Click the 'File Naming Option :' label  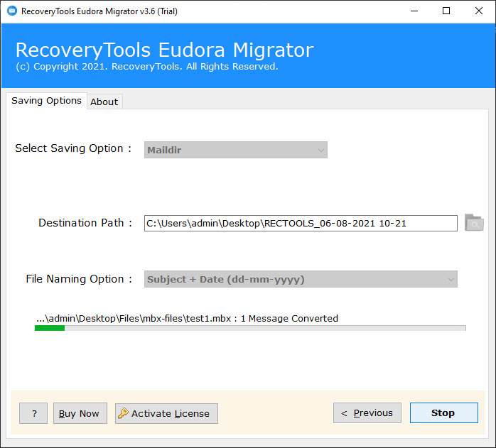coord(79,279)
